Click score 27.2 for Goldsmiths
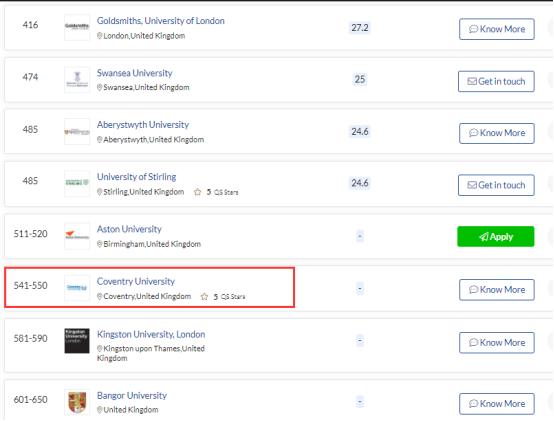The width and height of the screenshot is (554, 421). [x=360, y=28]
